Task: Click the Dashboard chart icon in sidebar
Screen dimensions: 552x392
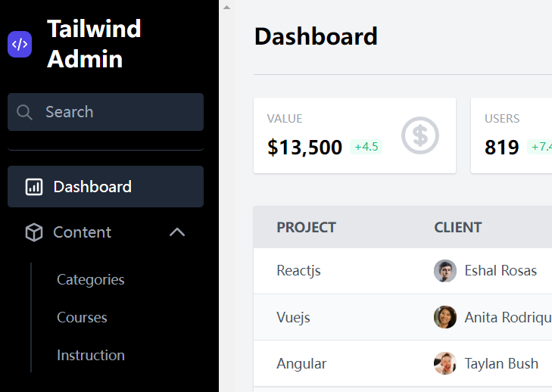Action: (x=34, y=187)
